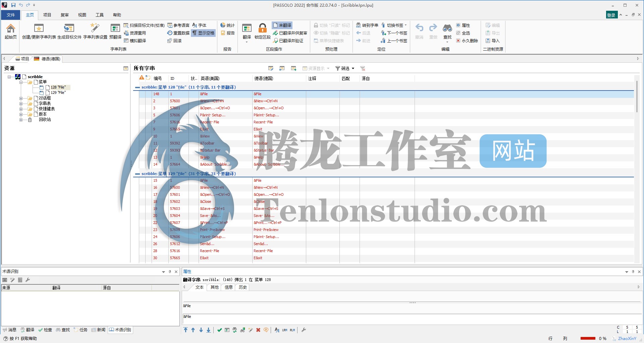Expand the 字串表 folder
The height and width of the screenshot is (343, 644).
coord(21,104)
